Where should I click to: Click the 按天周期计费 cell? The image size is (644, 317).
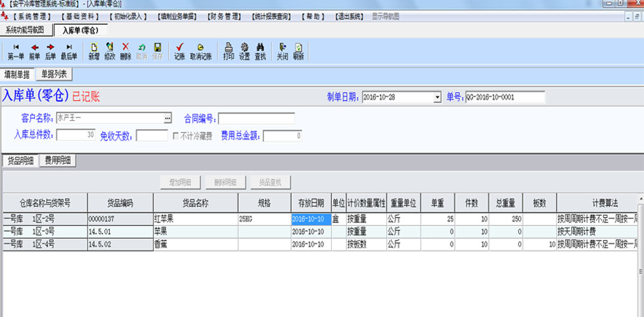tap(597, 232)
